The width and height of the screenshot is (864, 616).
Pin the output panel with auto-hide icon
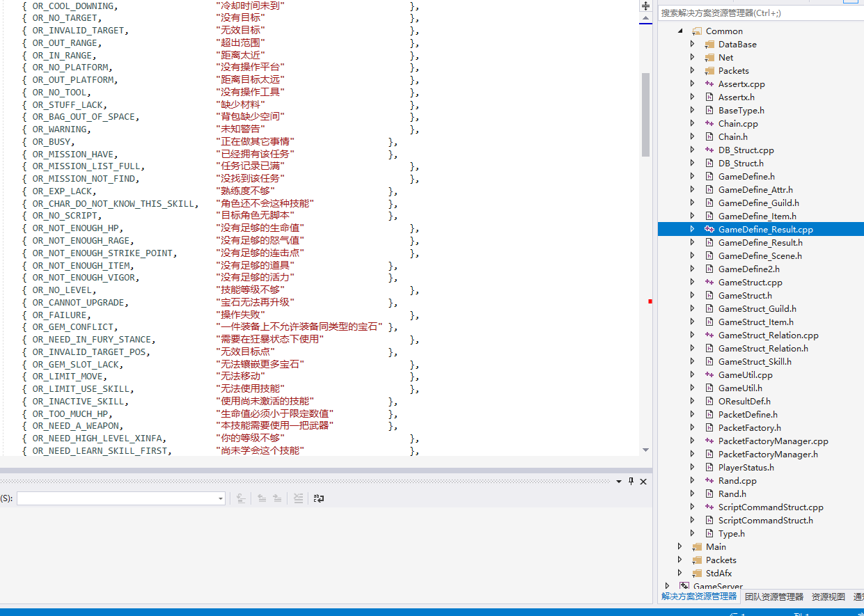click(x=631, y=482)
